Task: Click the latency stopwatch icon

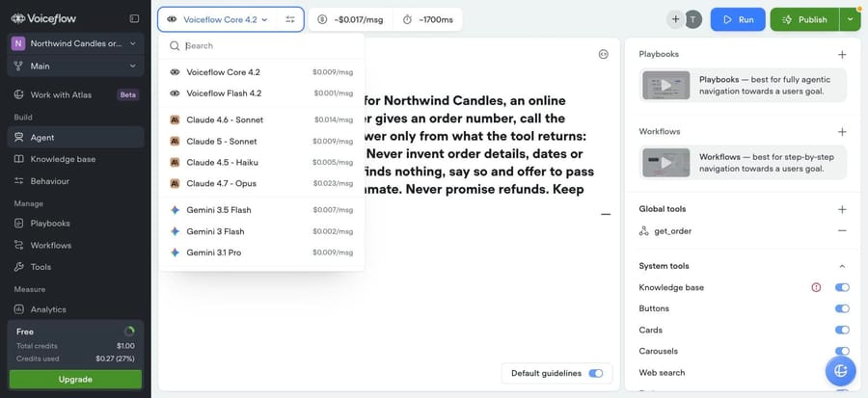Action: (x=407, y=19)
